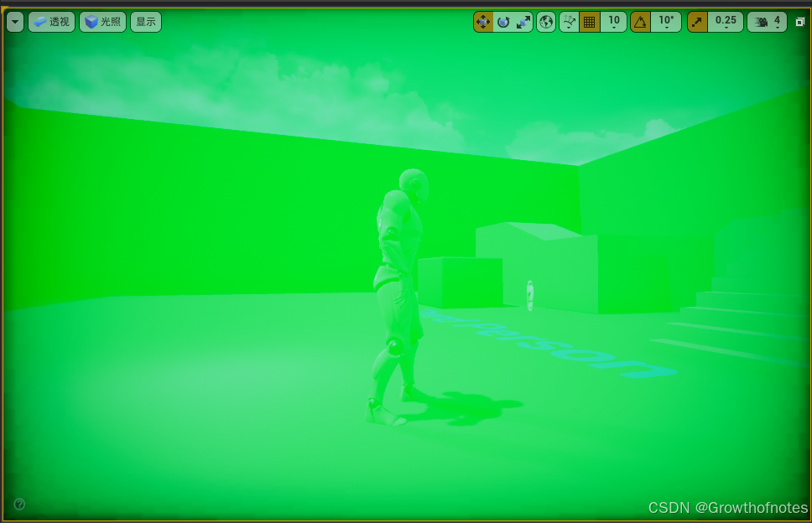812x523 pixels.
Task: Open the rotation snap 10° dropdown
Action: (x=666, y=22)
